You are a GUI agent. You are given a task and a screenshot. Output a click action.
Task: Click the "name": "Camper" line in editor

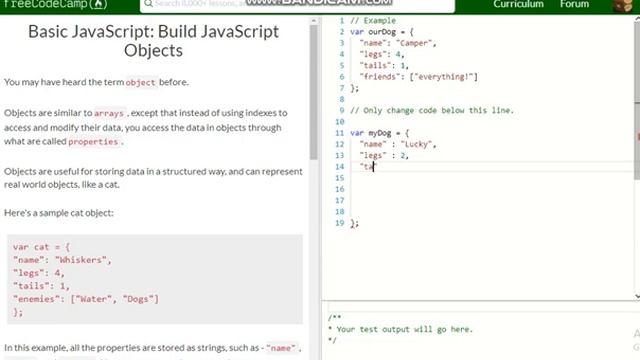[398, 43]
